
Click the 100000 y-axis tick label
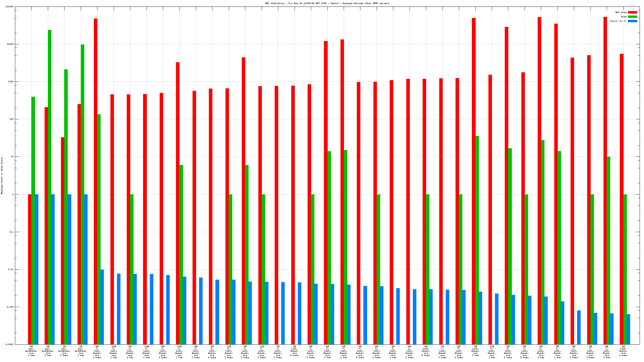tap(10, 7)
